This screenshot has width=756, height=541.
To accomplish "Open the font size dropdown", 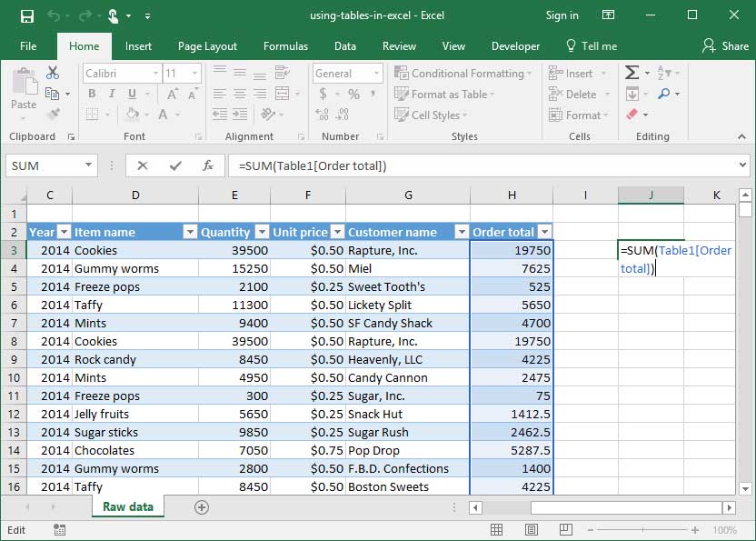I will pyautogui.click(x=194, y=73).
